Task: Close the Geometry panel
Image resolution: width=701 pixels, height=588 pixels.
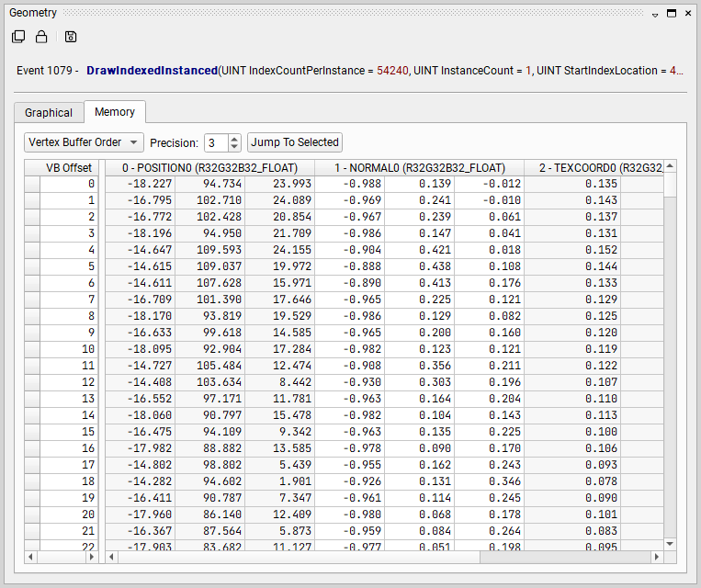Action: (688, 15)
